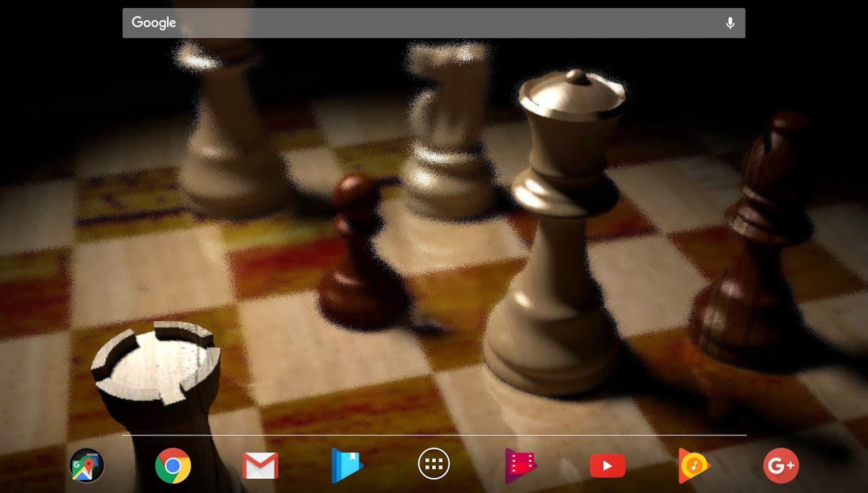Tap the voice search microphone
The width and height of the screenshot is (868, 493).
730,23
